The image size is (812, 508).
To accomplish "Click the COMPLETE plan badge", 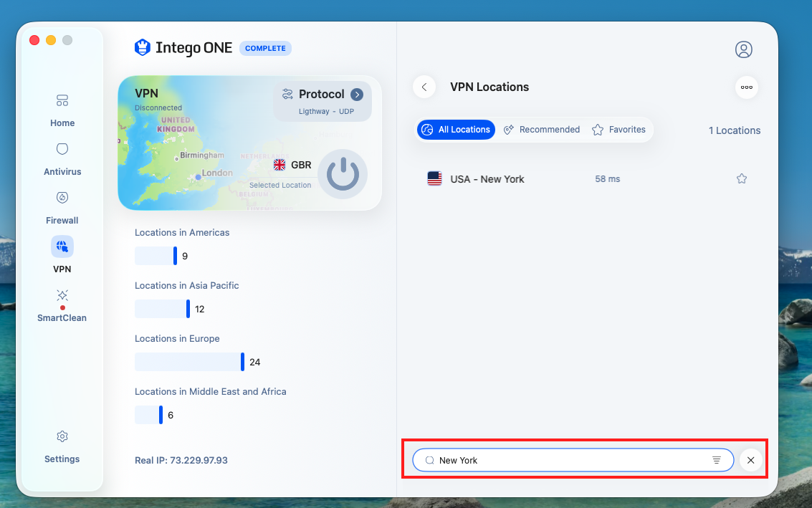I will pyautogui.click(x=265, y=48).
